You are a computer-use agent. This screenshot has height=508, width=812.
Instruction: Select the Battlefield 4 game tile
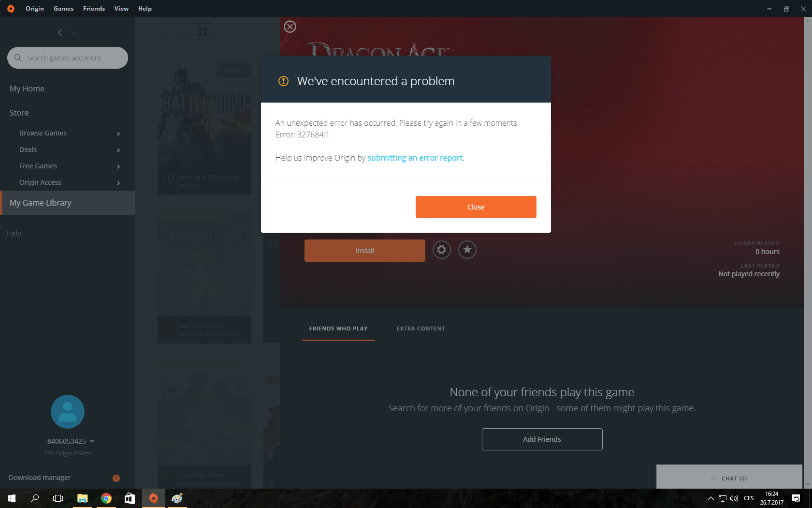[204, 128]
